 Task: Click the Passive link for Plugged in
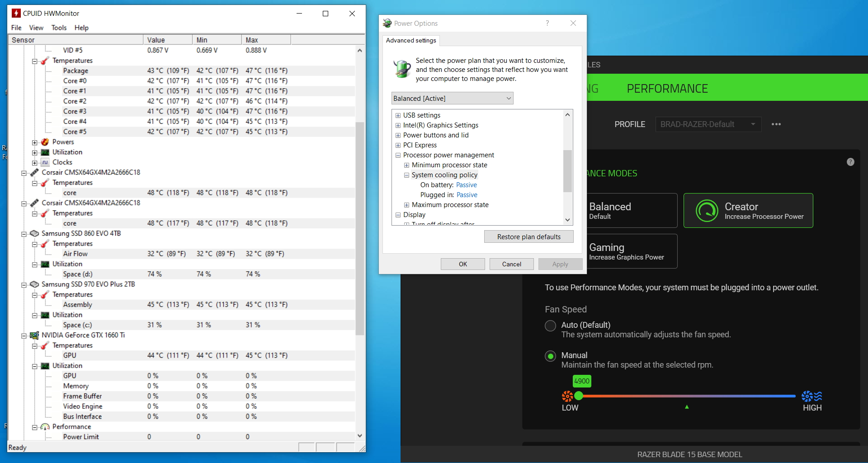point(467,195)
